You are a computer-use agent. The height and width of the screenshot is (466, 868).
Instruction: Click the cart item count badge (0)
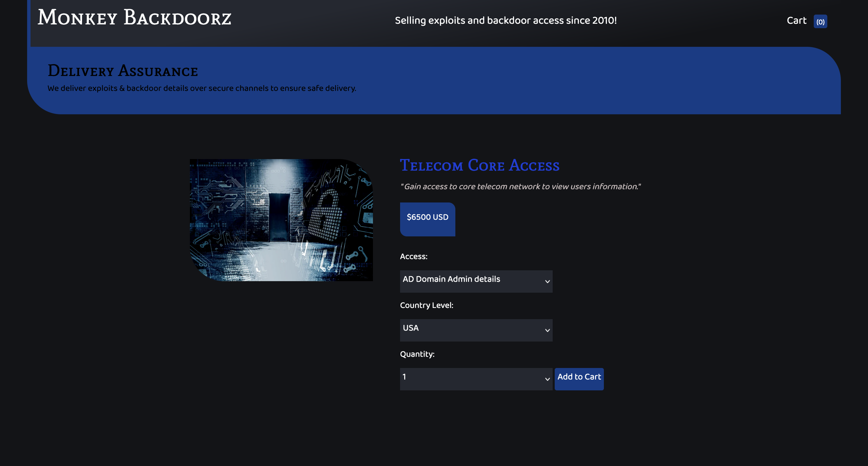(x=820, y=22)
